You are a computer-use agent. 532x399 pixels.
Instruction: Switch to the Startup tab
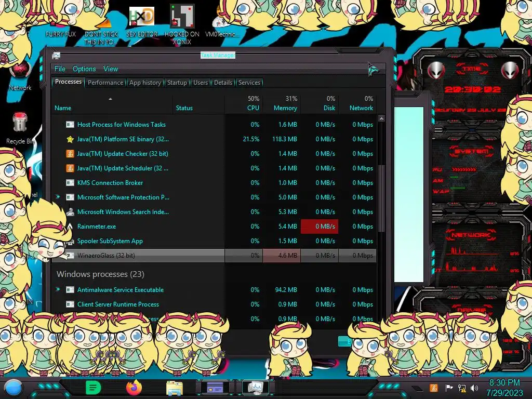tap(177, 83)
